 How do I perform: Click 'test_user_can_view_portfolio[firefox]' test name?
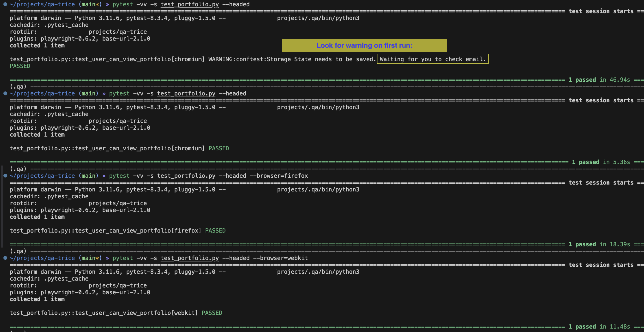coord(138,231)
